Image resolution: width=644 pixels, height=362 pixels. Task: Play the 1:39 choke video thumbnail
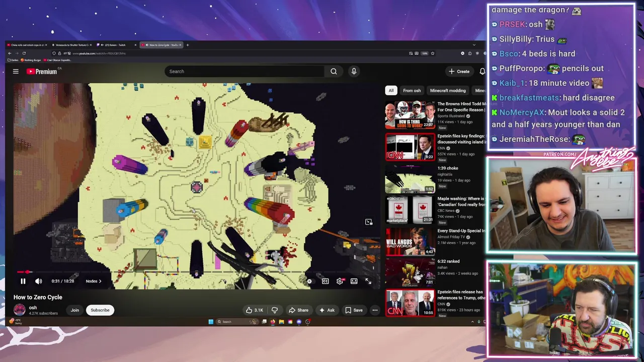[410, 179]
